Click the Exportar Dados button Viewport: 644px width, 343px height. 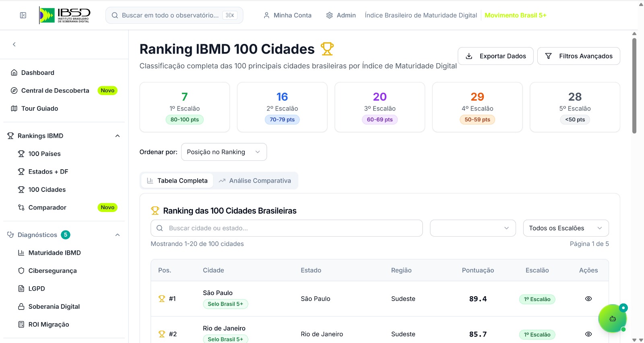pyautogui.click(x=495, y=56)
